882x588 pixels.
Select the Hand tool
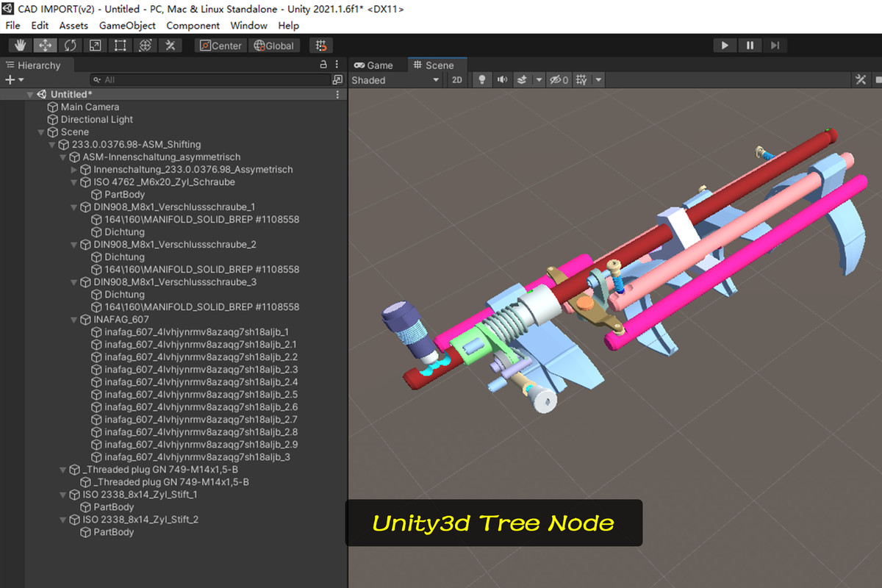pyautogui.click(x=21, y=46)
